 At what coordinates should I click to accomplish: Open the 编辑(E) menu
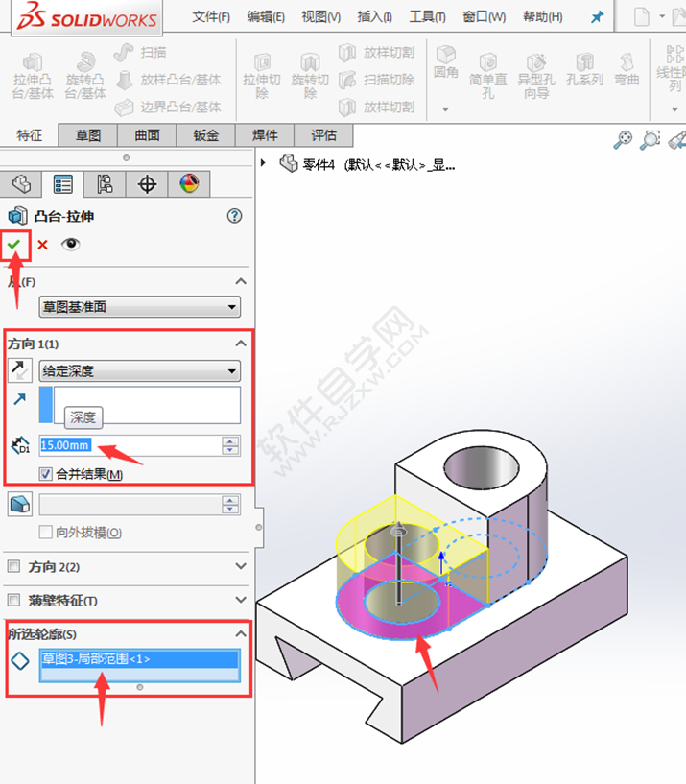(x=266, y=17)
